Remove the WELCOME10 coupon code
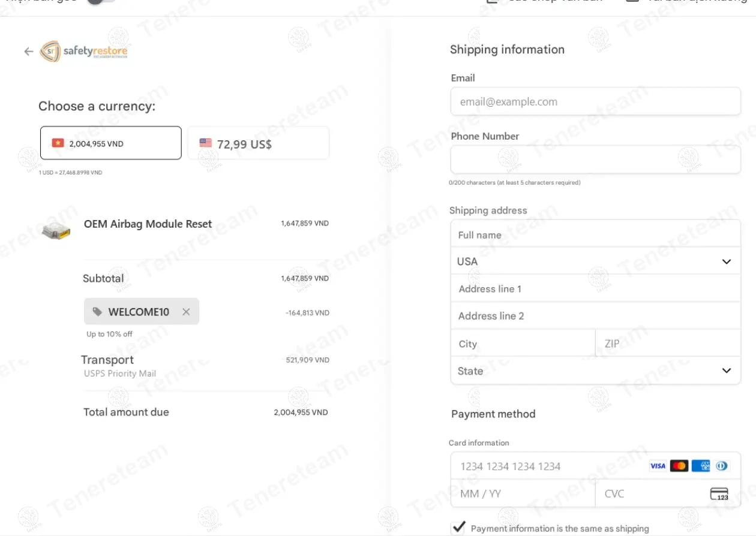Viewport: 756px width, 536px height. pyautogui.click(x=186, y=312)
